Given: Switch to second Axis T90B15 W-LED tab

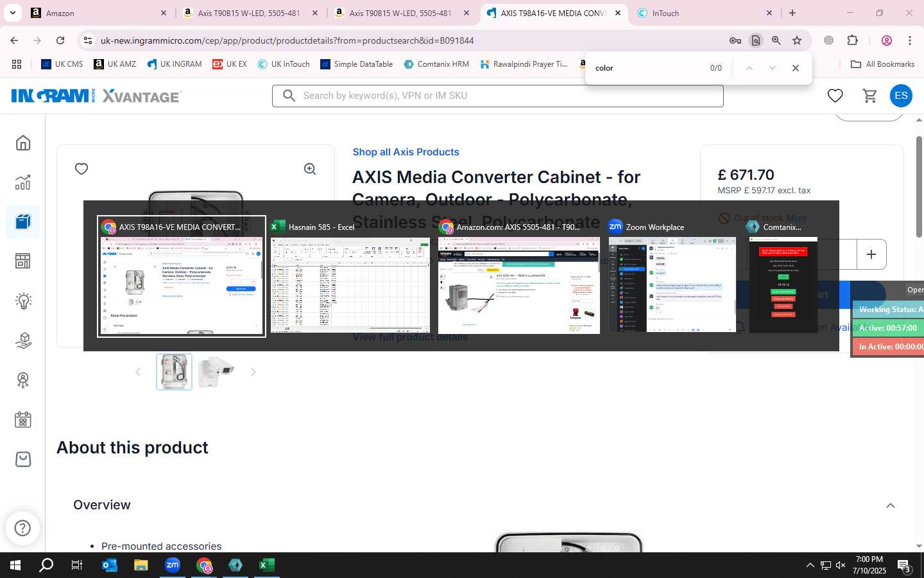Looking at the screenshot, I should [402, 13].
